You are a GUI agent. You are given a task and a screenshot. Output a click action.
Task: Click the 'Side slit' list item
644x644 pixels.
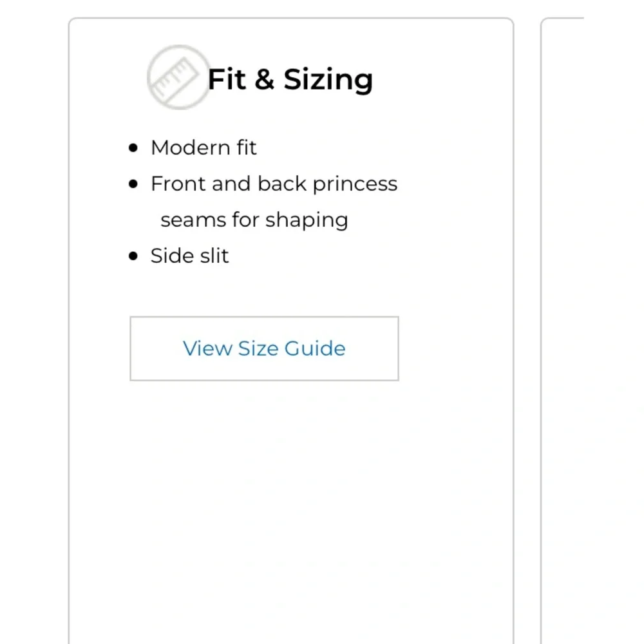click(x=189, y=256)
